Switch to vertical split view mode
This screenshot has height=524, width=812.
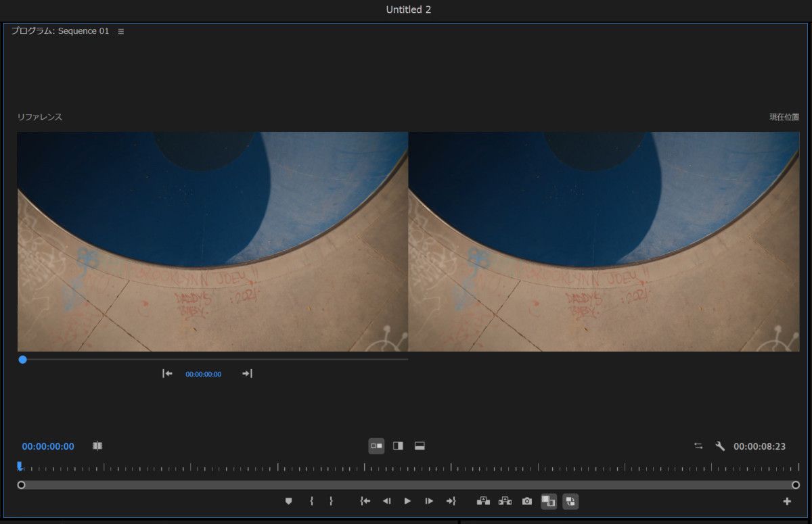(x=398, y=446)
